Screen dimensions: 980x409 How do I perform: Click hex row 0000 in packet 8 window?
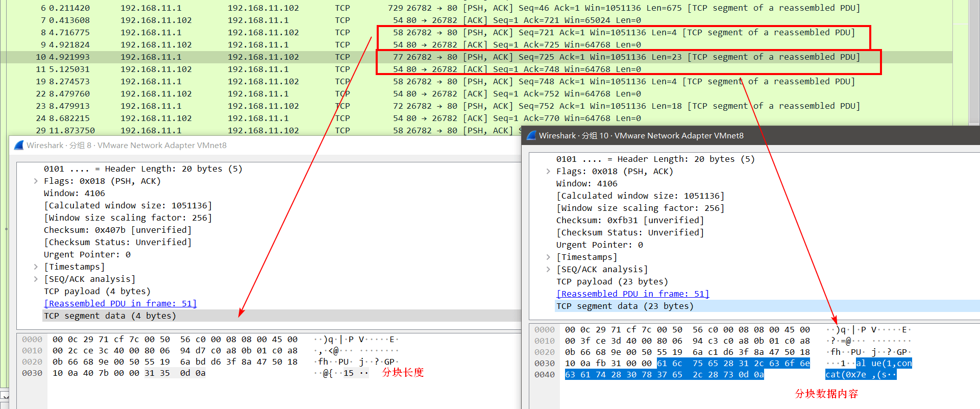(175, 340)
